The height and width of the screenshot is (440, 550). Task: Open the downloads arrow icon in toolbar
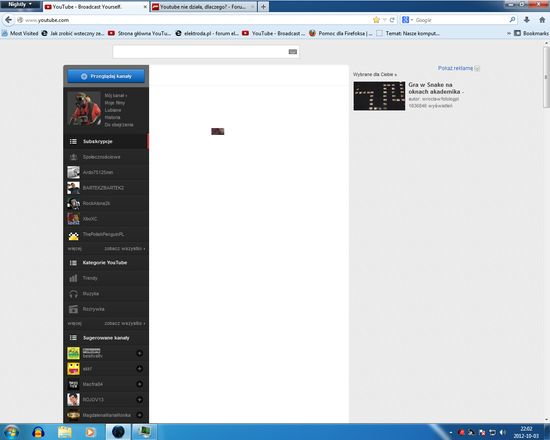tap(526, 20)
